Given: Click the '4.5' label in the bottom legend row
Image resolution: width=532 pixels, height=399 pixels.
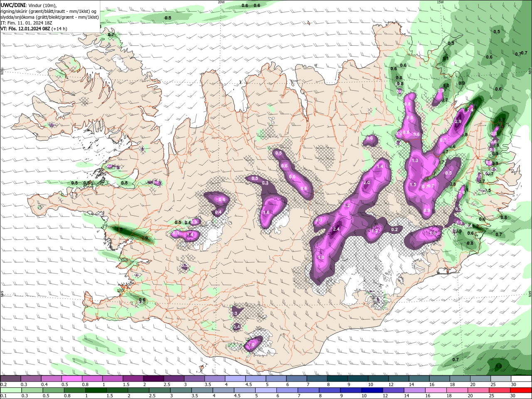Looking at the screenshot, I should point(237,396).
